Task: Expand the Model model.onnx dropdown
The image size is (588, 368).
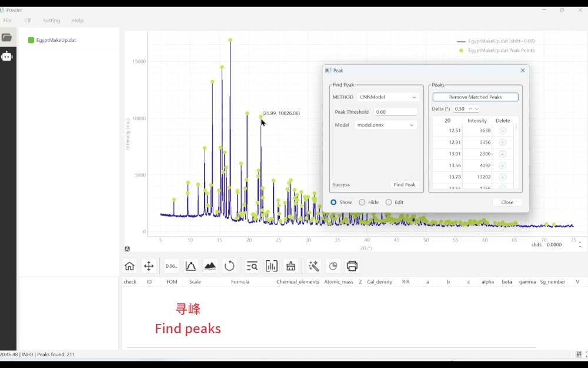Action: [386, 125]
